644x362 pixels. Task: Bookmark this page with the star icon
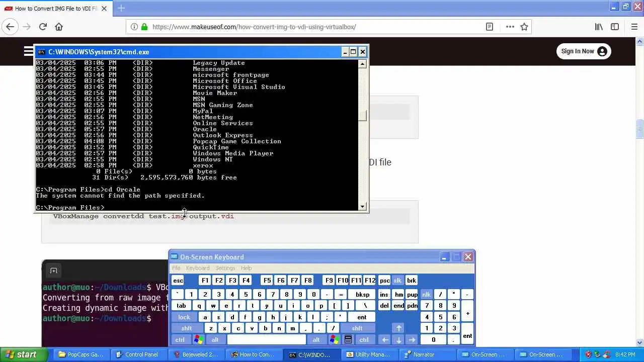click(x=524, y=27)
